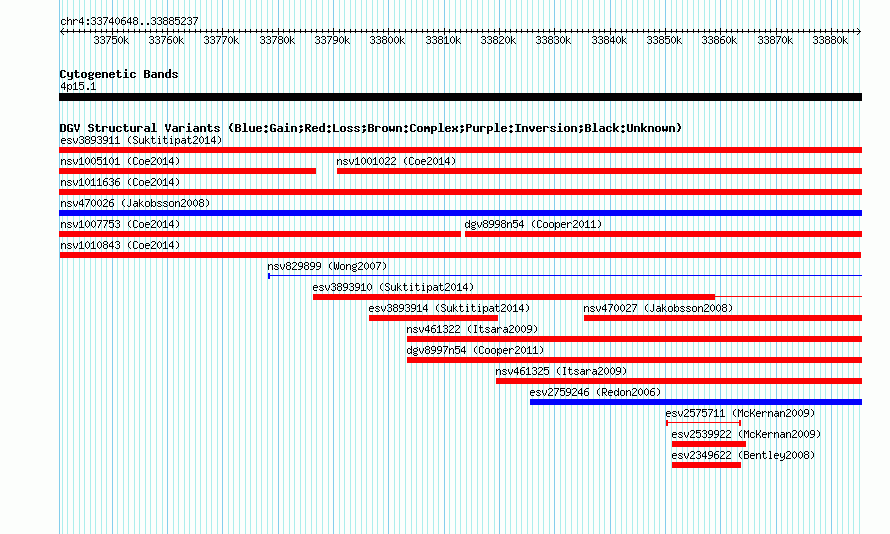Click the nsv461325 (Itsara2009) red bar

[679, 381]
